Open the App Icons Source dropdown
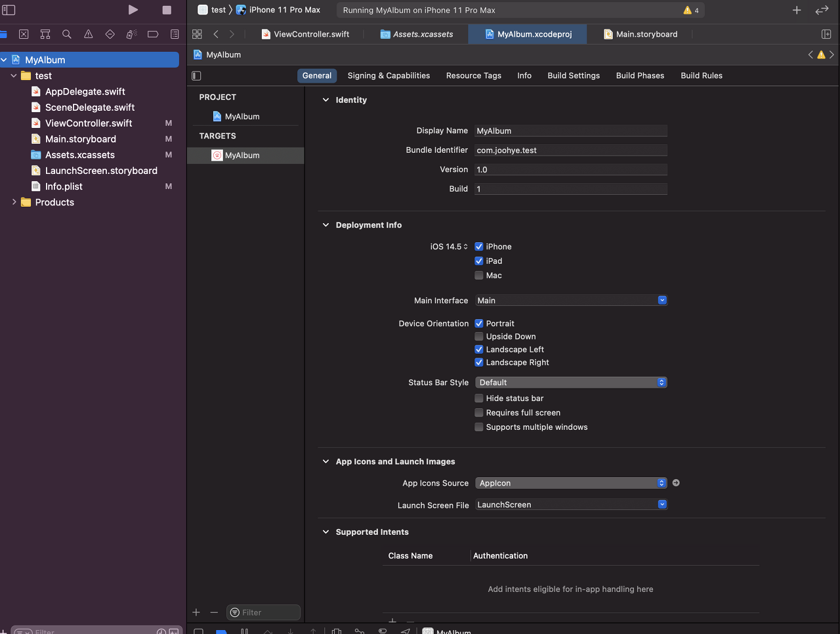 coord(571,483)
